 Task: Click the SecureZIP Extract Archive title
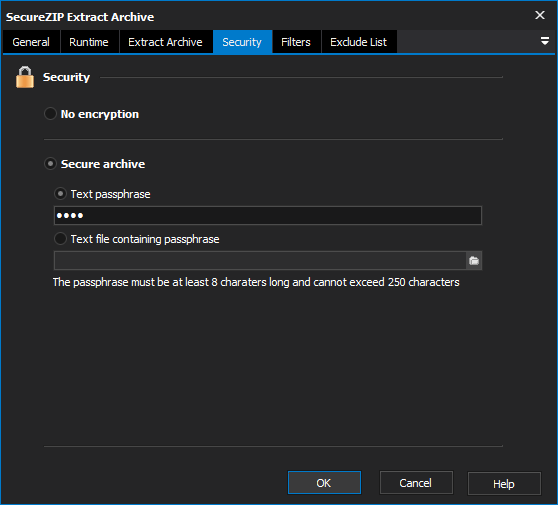pyautogui.click(x=80, y=17)
